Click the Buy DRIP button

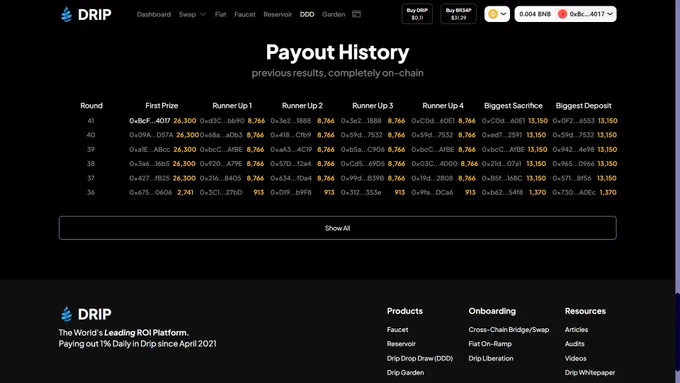417,14
